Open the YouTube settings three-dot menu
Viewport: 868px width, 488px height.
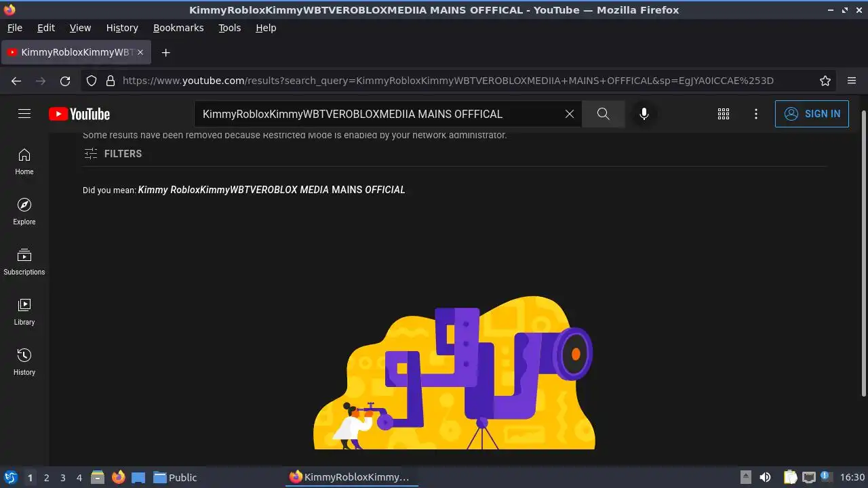click(756, 114)
